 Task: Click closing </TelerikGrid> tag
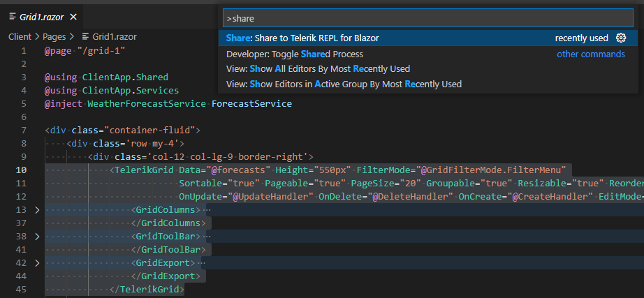(x=147, y=289)
